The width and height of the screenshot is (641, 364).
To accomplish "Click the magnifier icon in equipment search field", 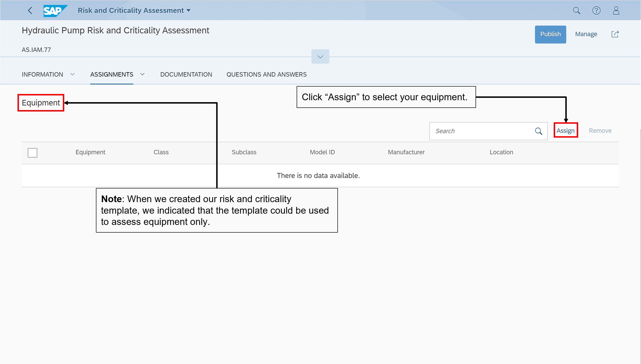I will click(x=538, y=131).
